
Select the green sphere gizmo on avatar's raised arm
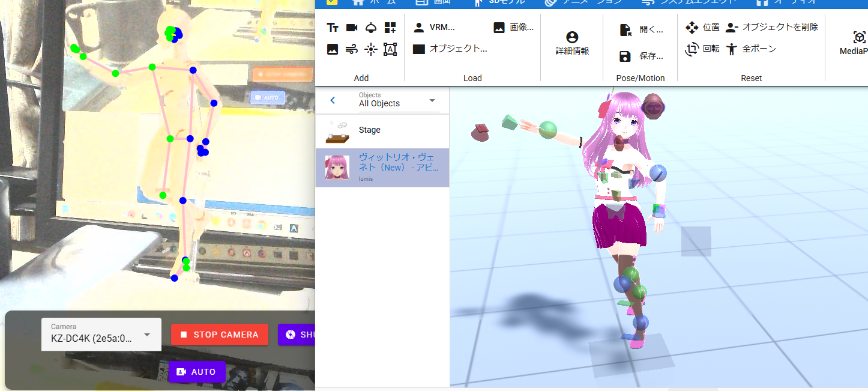[x=547, y=130]
